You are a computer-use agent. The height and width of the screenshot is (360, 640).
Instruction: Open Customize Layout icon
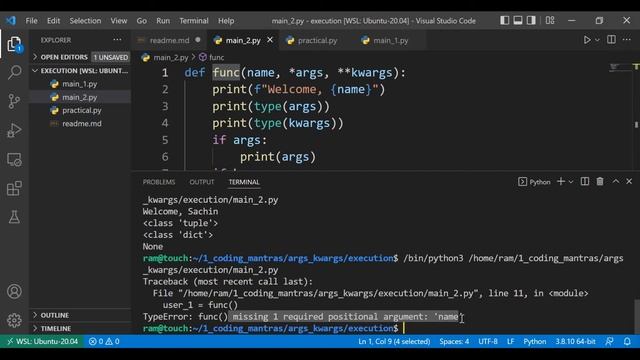(x=550, y=20)
